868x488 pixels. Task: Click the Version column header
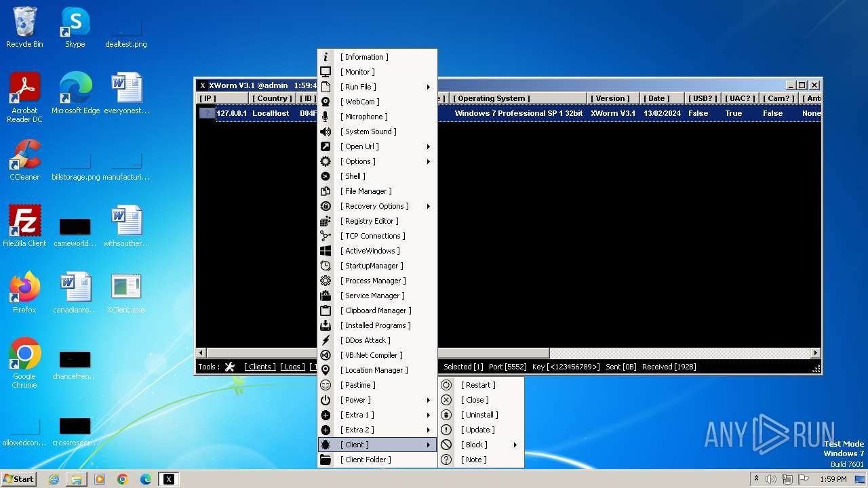tap(613, 98)
